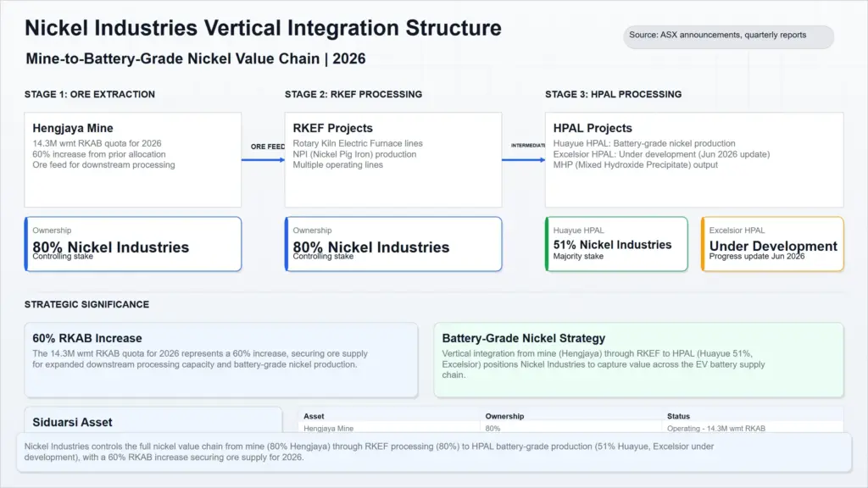This screenshot has height=488, width=868.
Task: Click 'Rotary Kiln Electric Furnace lines' text
Action: [358, 143]
